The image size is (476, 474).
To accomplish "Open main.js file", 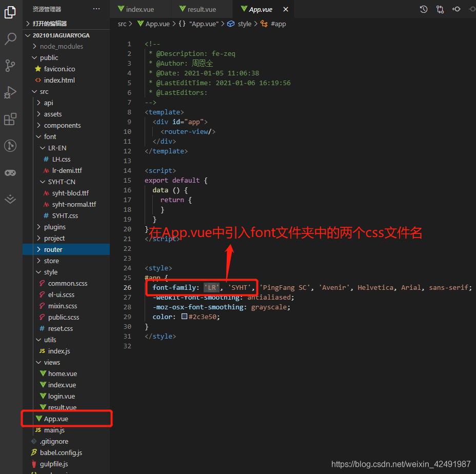I will 66,430.
